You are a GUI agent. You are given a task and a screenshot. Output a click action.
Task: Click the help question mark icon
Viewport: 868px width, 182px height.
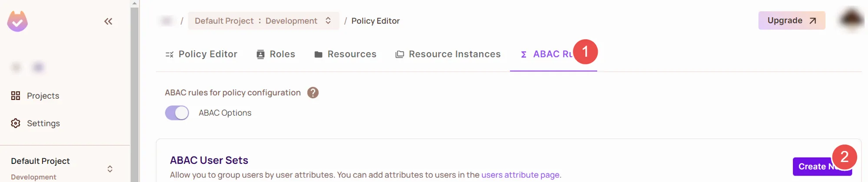pos(313,93)
